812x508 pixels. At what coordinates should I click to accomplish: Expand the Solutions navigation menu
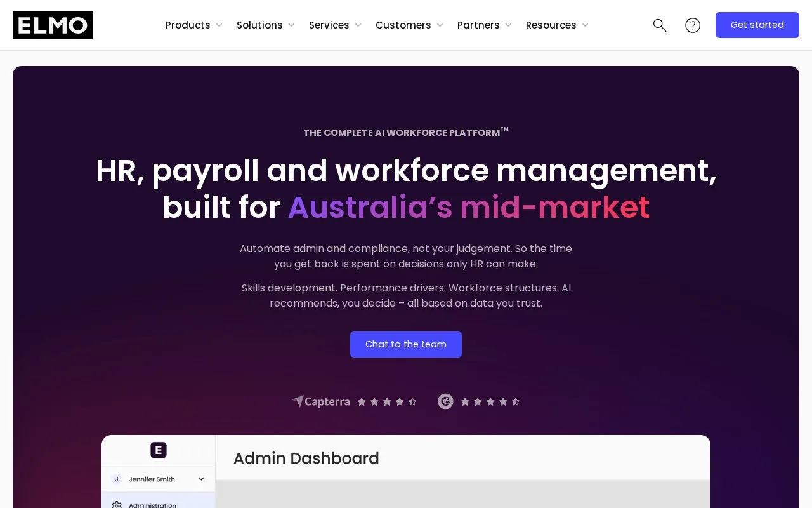click(266, 25)
